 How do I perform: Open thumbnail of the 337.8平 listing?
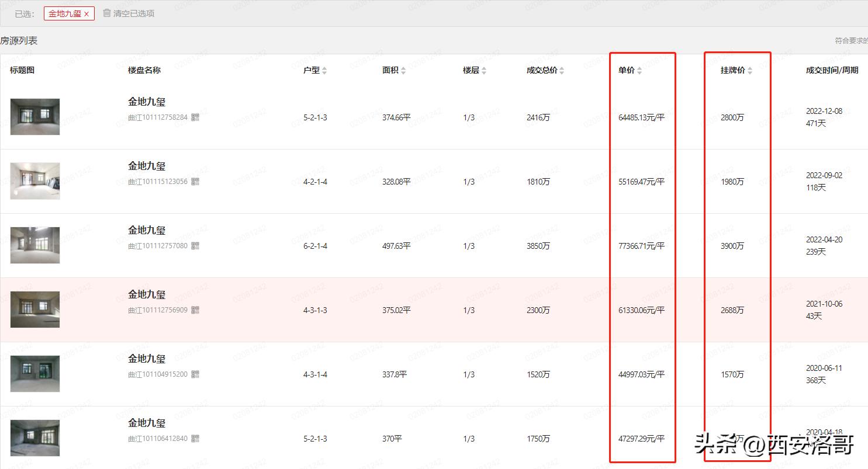coord(35,374)
